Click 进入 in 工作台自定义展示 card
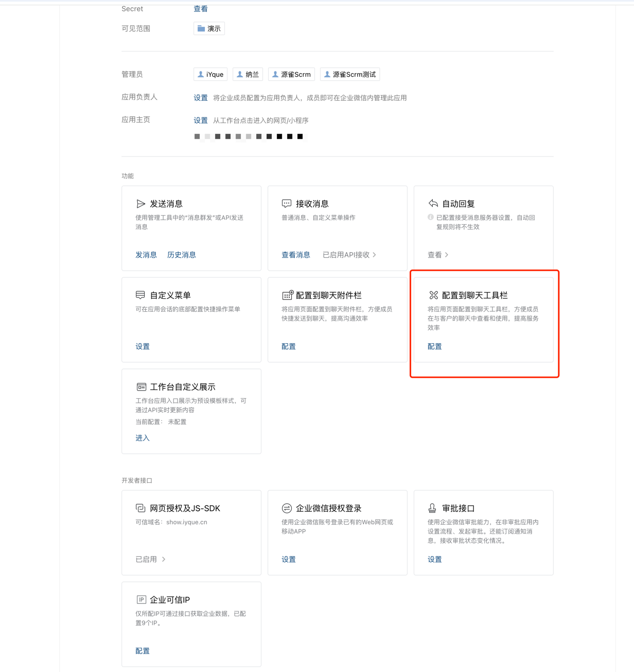 point(143,438)
